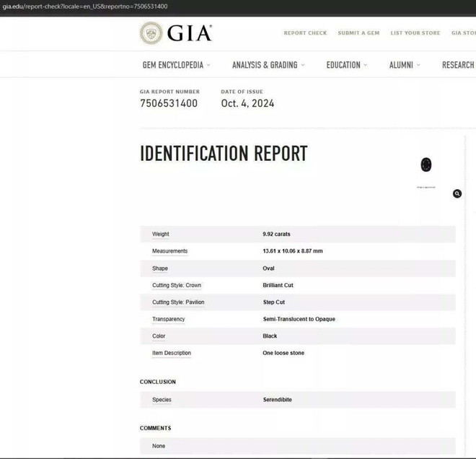This screenshot has width=476, height=459.
Task: Select the Black color value
Action: click(x=270, y=336)
